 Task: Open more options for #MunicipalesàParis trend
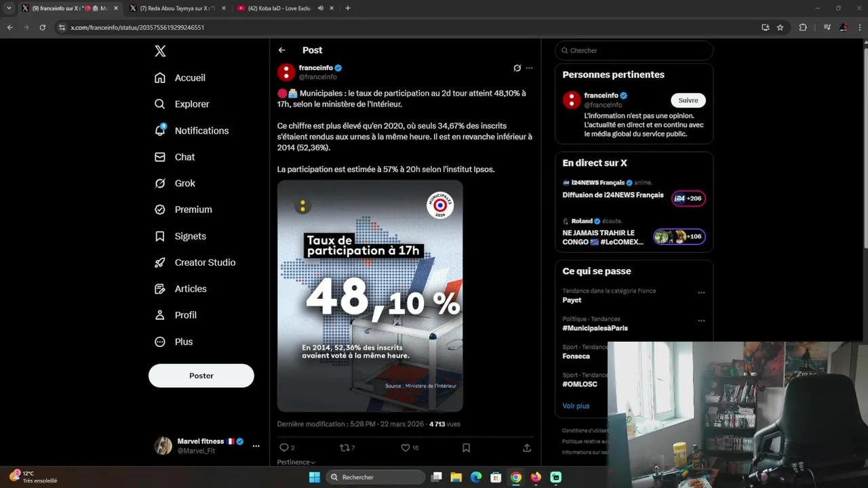click(x=701, y=321)
